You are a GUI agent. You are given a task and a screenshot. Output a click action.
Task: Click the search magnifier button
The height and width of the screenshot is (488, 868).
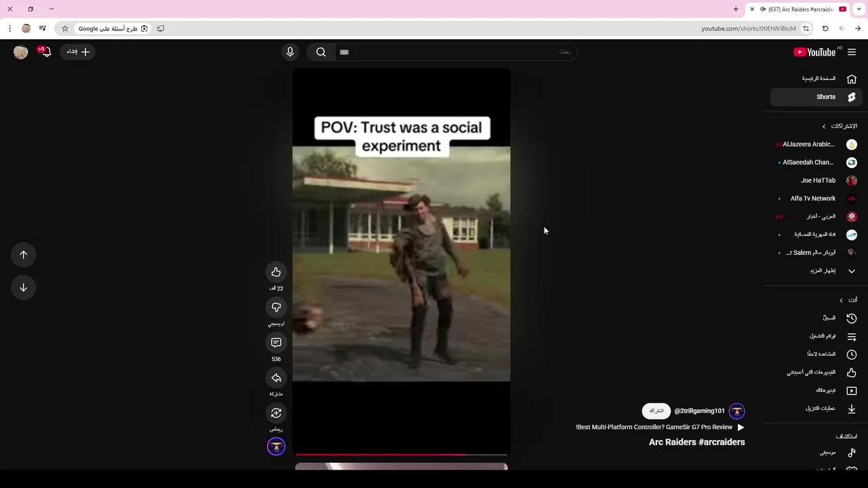tap(321, 52)
